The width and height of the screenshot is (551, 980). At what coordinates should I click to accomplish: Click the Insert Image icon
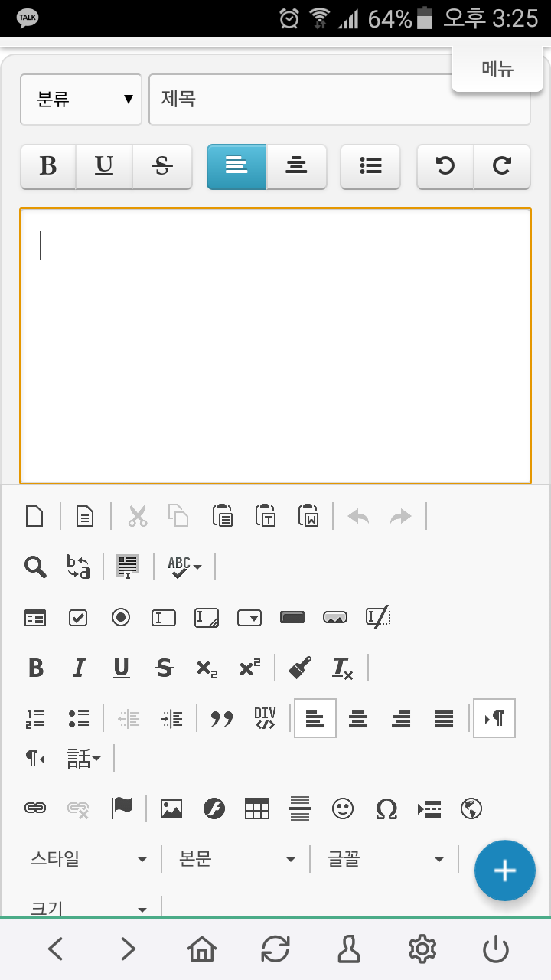171,808
